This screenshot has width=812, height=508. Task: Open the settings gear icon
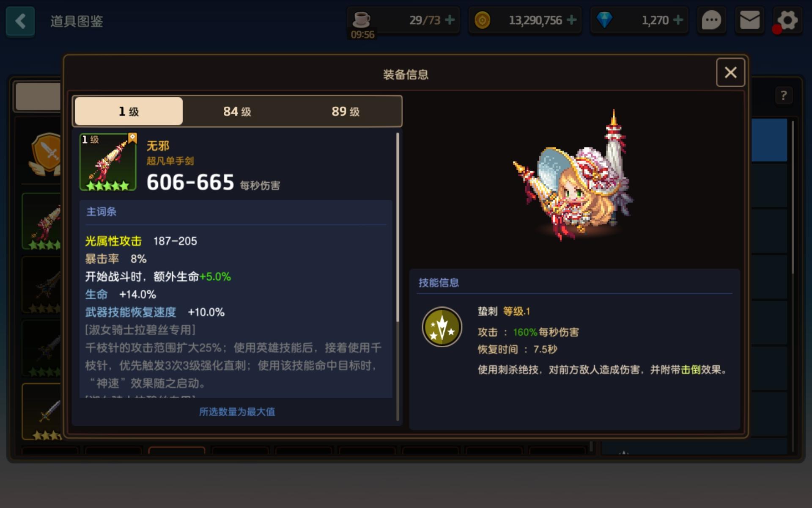pyautogui.click(x=787, y=20)
